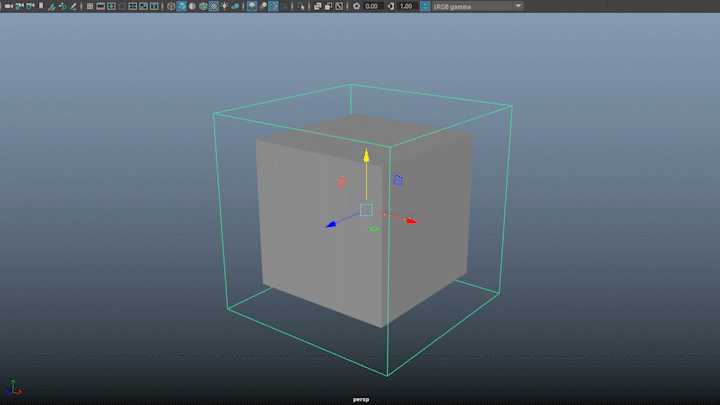Click the viewport Shadows icon
The height and width of the screenshot is (405, 720).
[x=235, y=6]
